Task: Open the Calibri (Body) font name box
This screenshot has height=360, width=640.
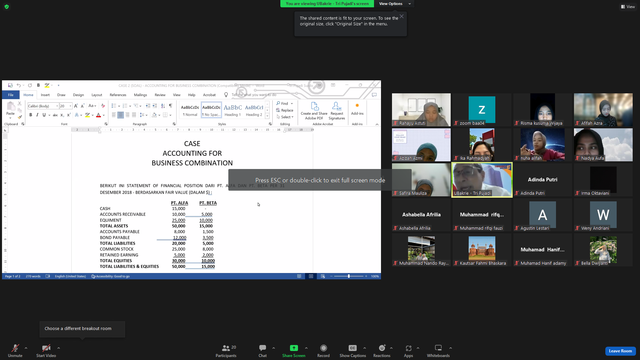Action: pyautogui.click(x=43, y=106)
